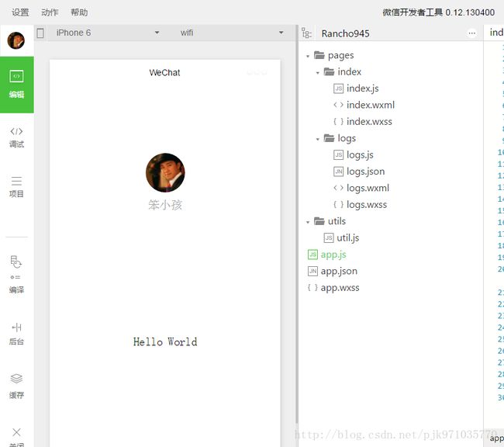Image resolution: width=504 pixels, height=447 pixels.
Task: Open index.js file
Action: click(x=356, y=88)
